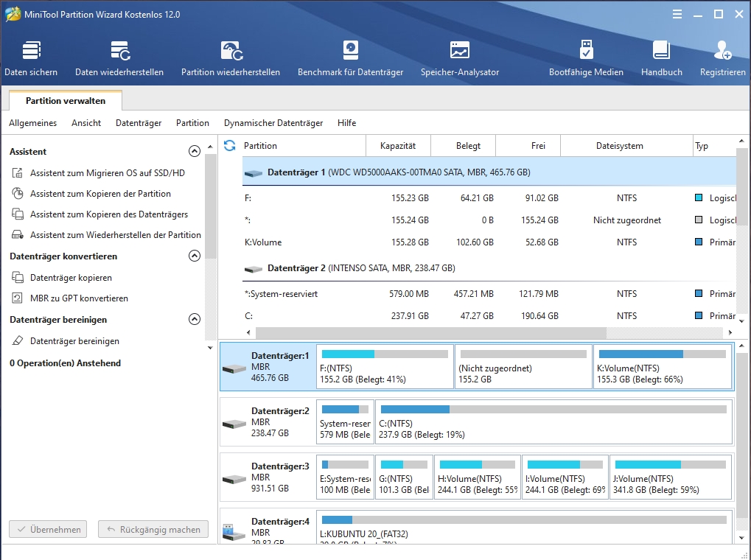Click the Registrieren icon
The height and width of the screenshot is (560, 751).
pos(723,50)
